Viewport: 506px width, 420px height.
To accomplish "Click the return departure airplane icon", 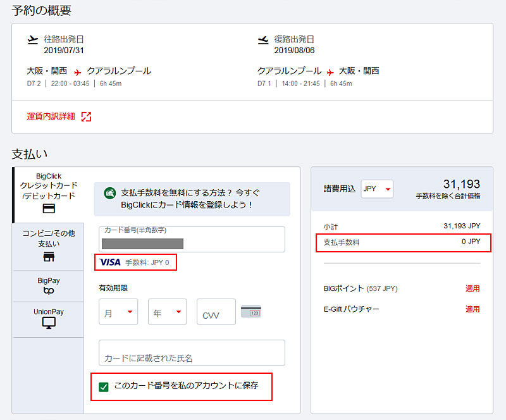I will [x=263, y=40].
